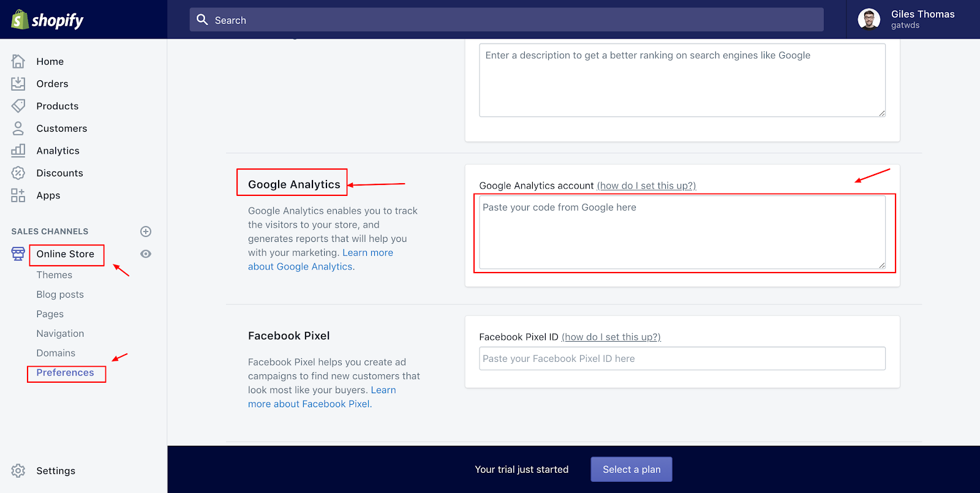Viewport: 980px width, 493px height.
Task: Open Analytics in the sidebar
Action: [x=58, y=151]
